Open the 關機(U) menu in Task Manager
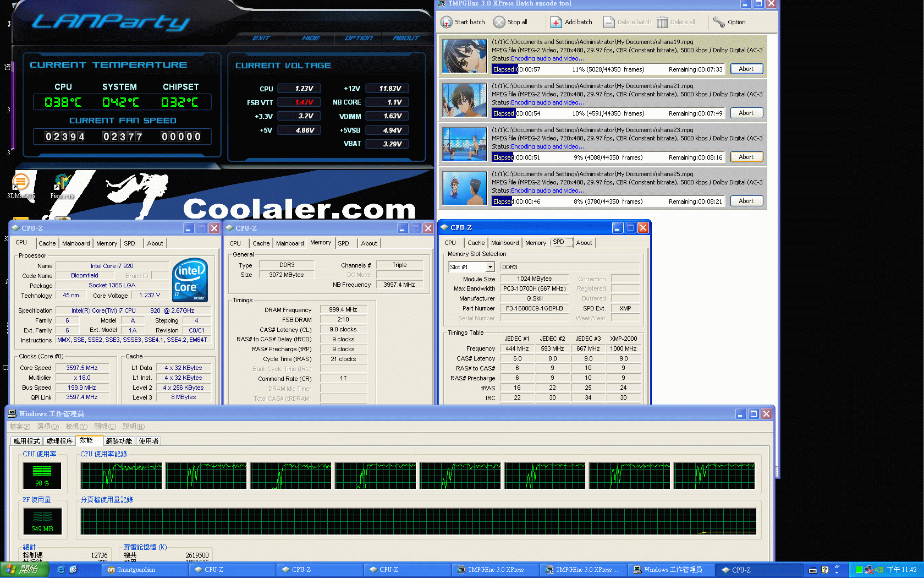The image size is (924, 578). [105, 427]
